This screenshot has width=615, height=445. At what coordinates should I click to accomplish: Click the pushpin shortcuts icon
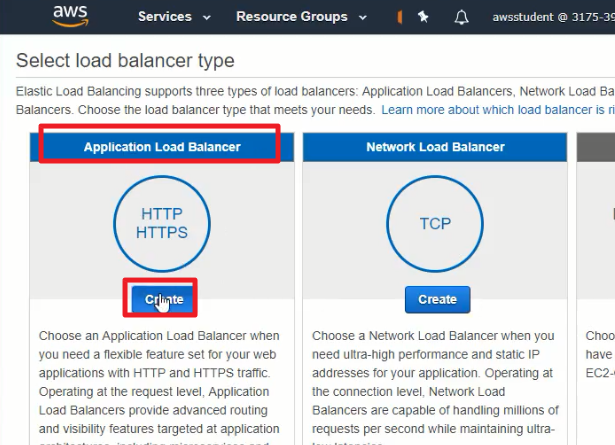(x=423, y=17)
